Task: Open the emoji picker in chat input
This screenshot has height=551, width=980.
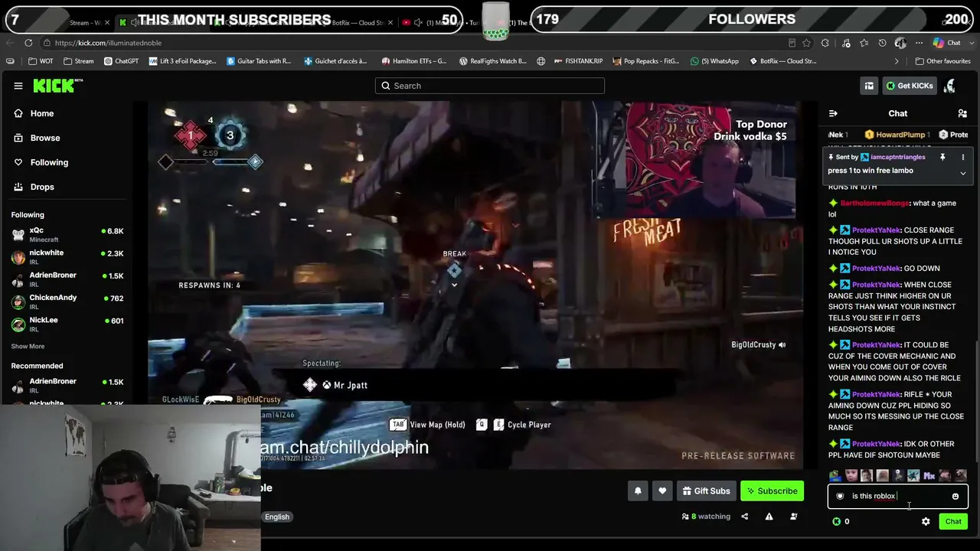Action: [x=955, y=497]
